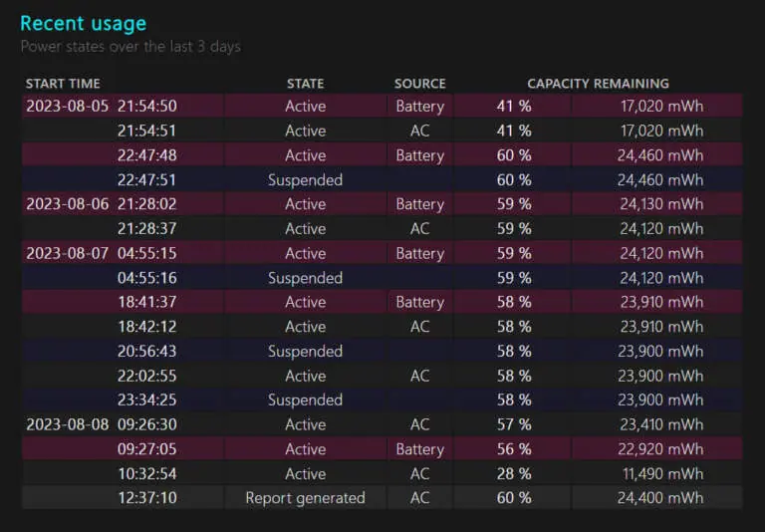Select the STATE column header

pos(306,84)
